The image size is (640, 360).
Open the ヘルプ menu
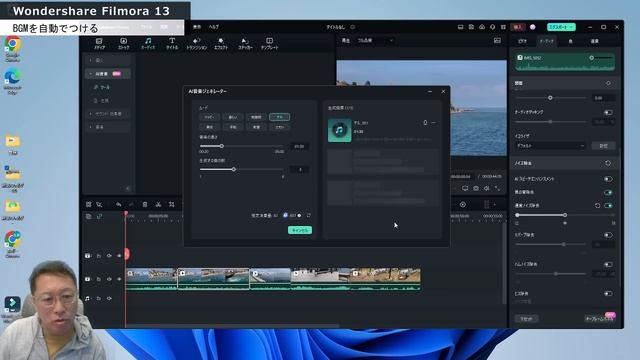(x=213, y=27)
